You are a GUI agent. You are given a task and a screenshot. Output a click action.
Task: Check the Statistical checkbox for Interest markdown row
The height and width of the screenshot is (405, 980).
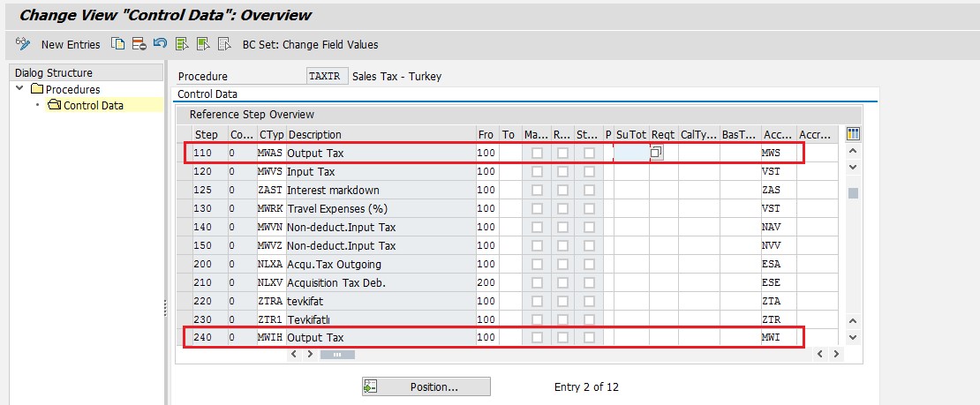click(x=588, y=191)
